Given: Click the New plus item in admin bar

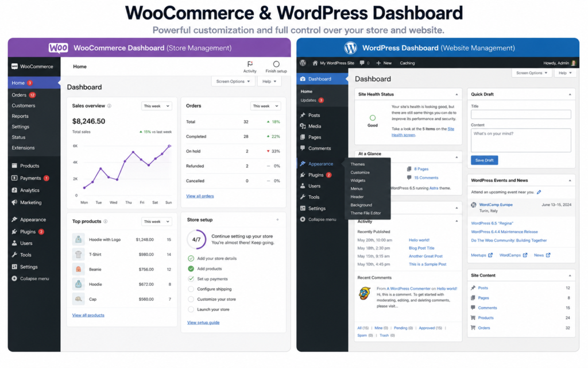Looking at the screenshot, I should pos(384,63).
